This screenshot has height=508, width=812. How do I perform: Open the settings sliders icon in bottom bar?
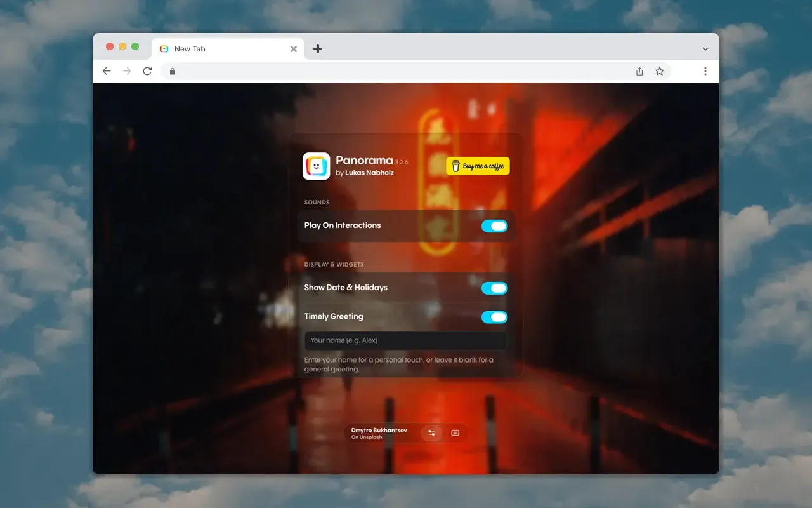pyautogui.click(x=431, y=433)
